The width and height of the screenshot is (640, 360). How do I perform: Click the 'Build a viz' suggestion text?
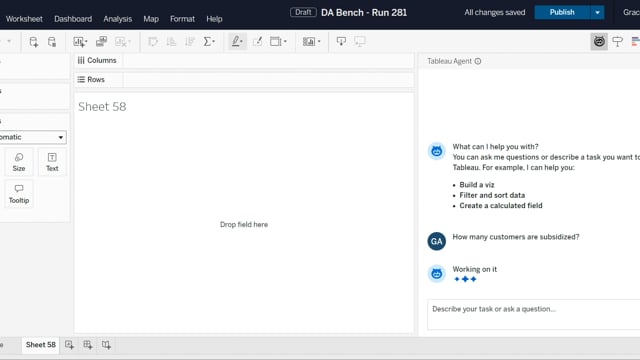477,184
